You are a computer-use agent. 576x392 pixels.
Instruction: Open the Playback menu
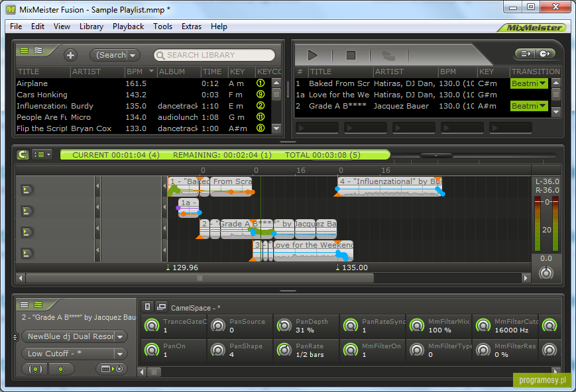click(128, 26)
